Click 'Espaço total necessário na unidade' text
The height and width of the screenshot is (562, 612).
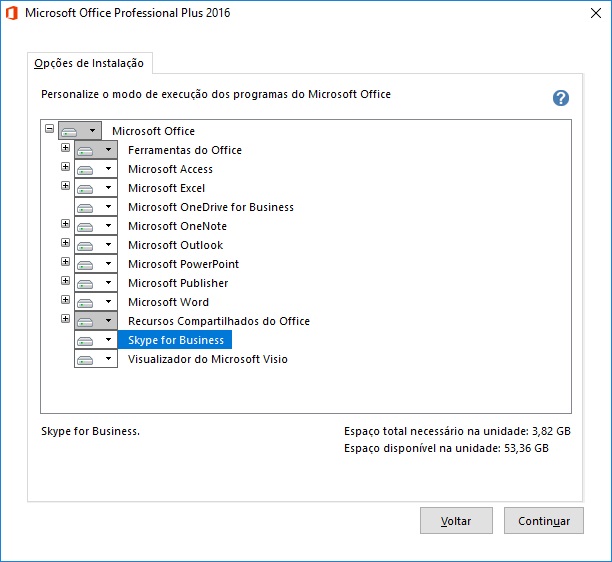pyautogui.click(x=457, y=431)
